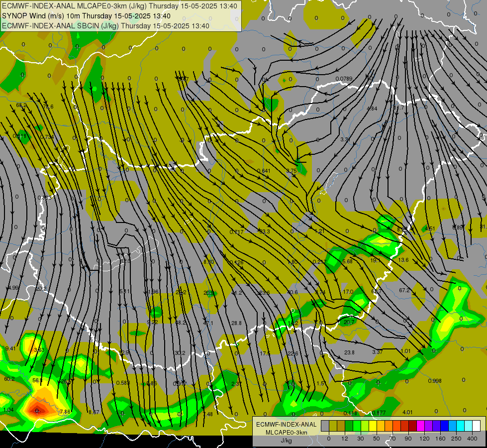Click the map value '0.118'
The width and height of the screenshot is (487, 448).
350,413
